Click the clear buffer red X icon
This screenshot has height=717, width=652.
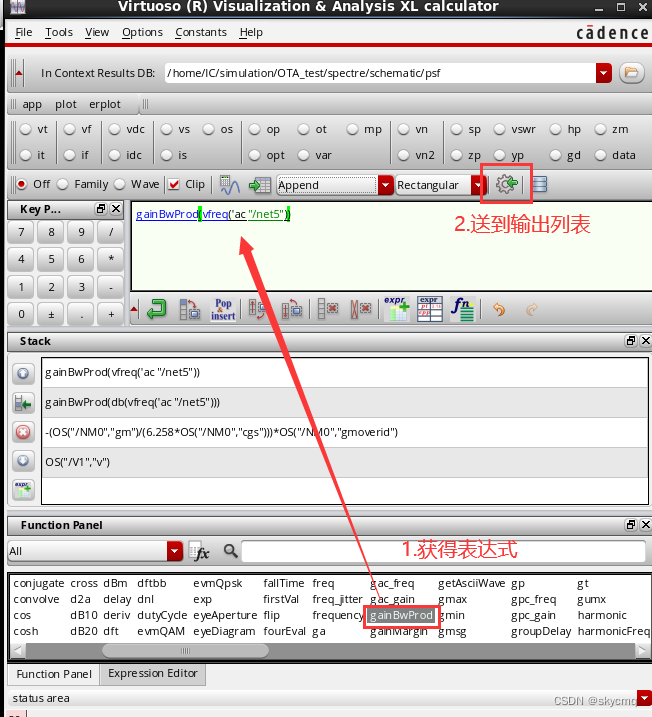327,309
